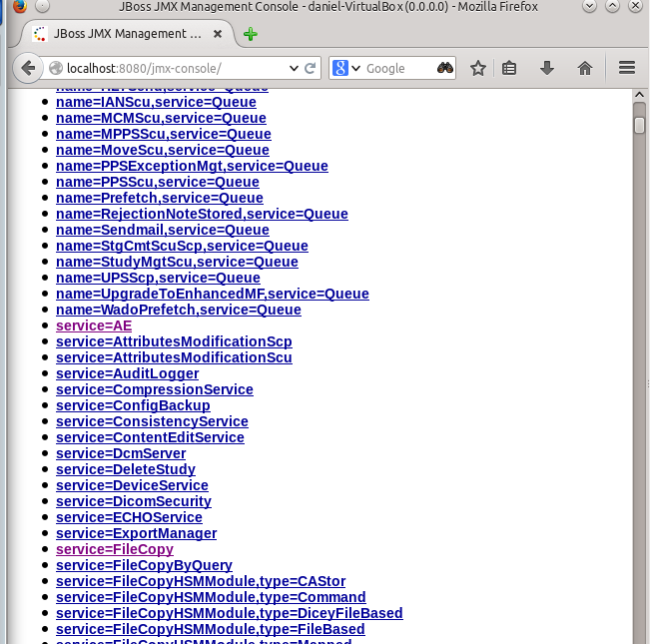The height and width of the screenshot is (644, 650).
Task: Open the name=MPPSScu,service=Queue link
Action: click(x=164, y=134)
